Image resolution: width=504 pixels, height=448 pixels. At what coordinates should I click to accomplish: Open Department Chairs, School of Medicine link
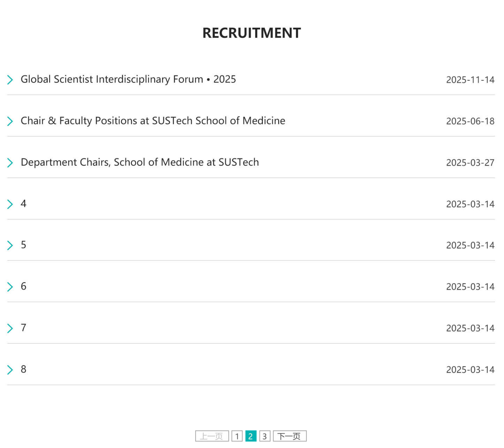coord(140,162)
